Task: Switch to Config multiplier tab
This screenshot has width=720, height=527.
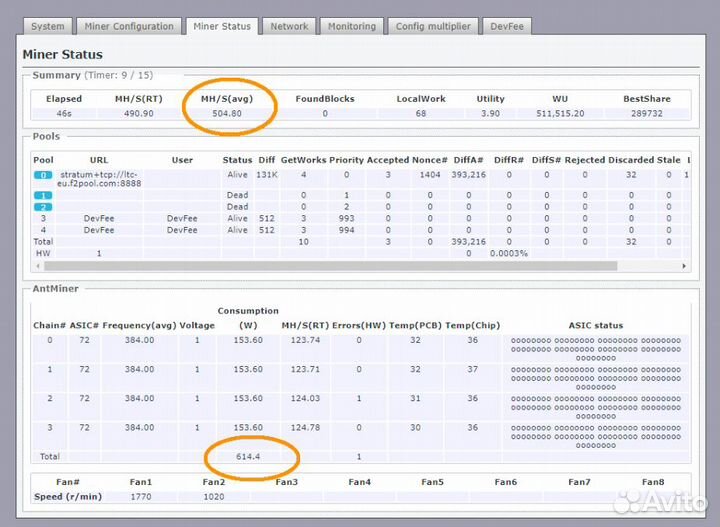Action: [434, 27]
